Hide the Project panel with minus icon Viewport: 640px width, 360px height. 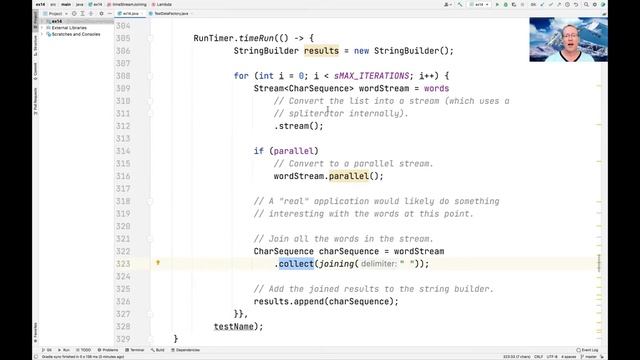point(109,13)
